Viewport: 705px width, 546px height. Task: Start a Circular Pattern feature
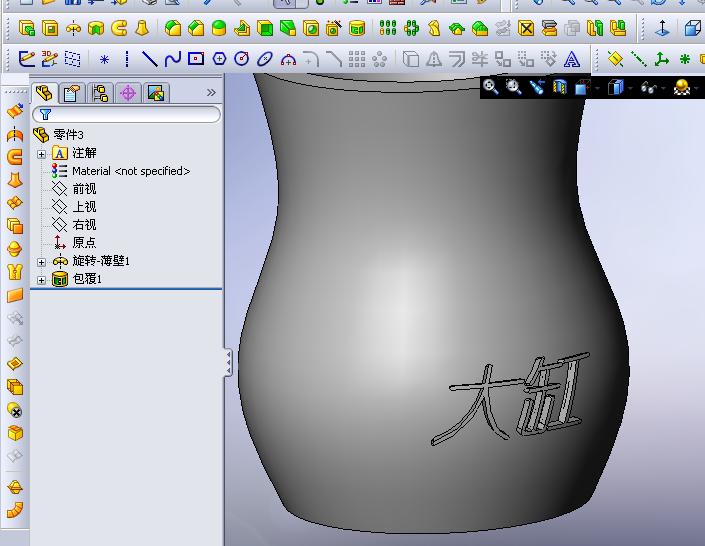coord(411,28)
